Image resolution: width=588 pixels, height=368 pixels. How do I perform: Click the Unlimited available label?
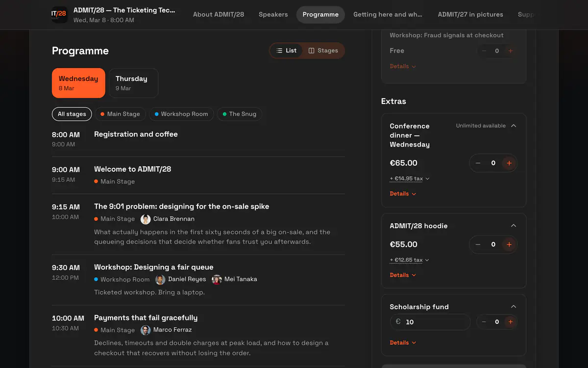coord(481,126)
